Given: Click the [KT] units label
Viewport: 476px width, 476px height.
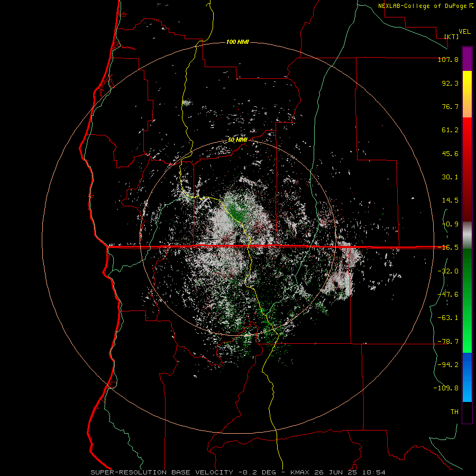Looking at the screenshot, I should click(452, 36).
